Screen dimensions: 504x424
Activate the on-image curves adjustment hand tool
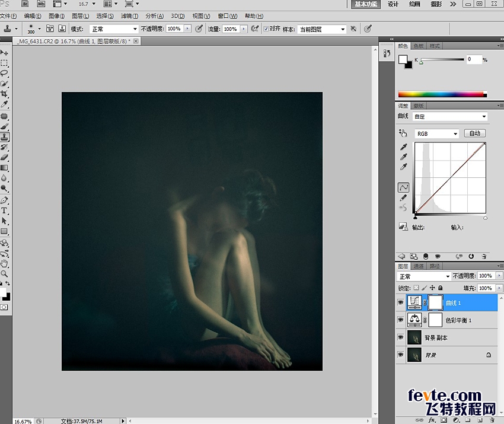click(403, 133)
